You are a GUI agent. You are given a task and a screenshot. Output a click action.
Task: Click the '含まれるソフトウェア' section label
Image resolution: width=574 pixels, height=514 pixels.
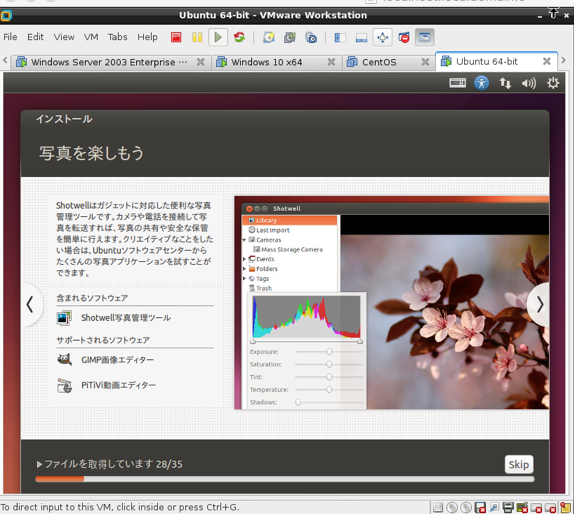tap(92, 298)
